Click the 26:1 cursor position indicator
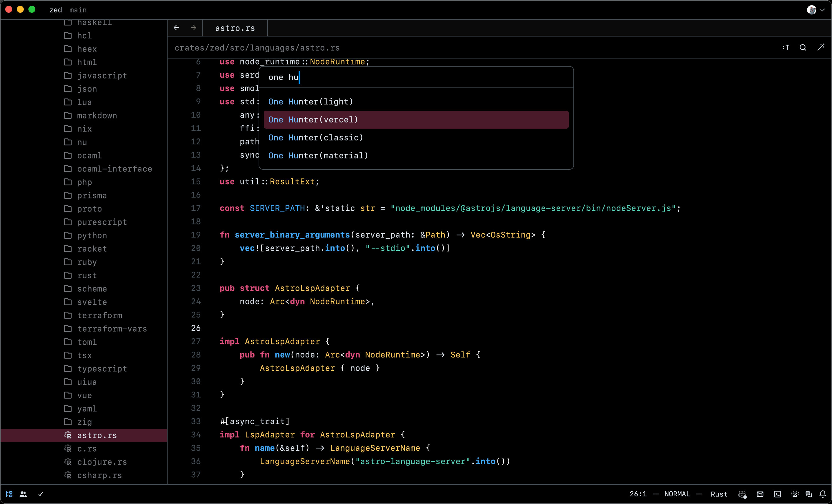Screen dimensions: 832x504 pyautogui.click(x=638, y=494)
